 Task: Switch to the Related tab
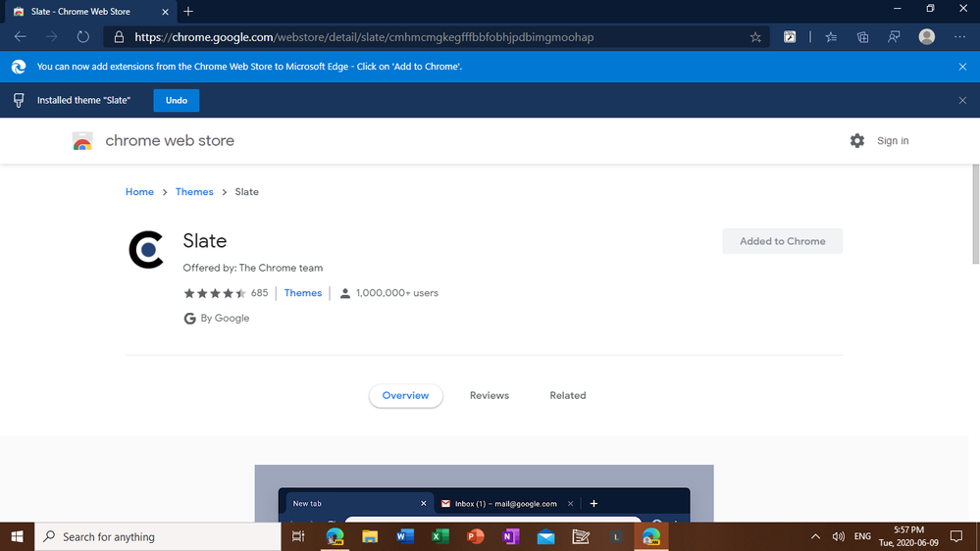click(x=568, y=395)
